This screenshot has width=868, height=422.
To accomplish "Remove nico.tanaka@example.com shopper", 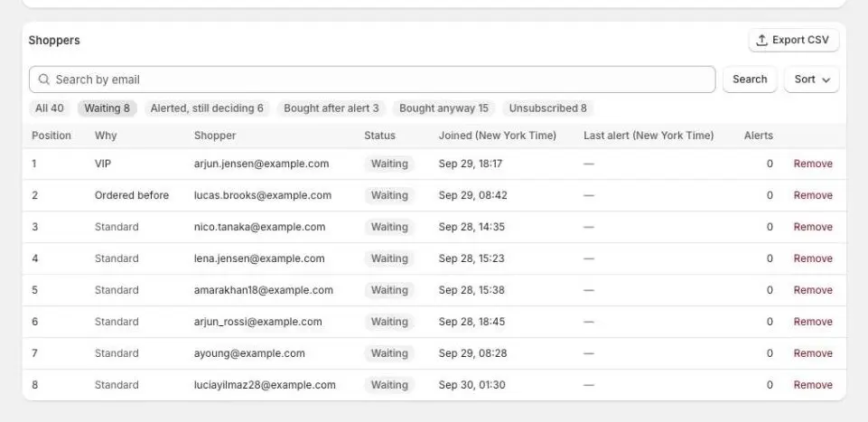I will click(813, 227).
